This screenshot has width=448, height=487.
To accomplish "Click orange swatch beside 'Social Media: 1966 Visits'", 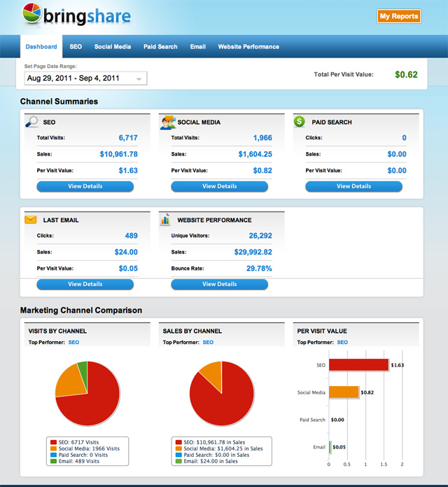I will click(x=53, y=448).
